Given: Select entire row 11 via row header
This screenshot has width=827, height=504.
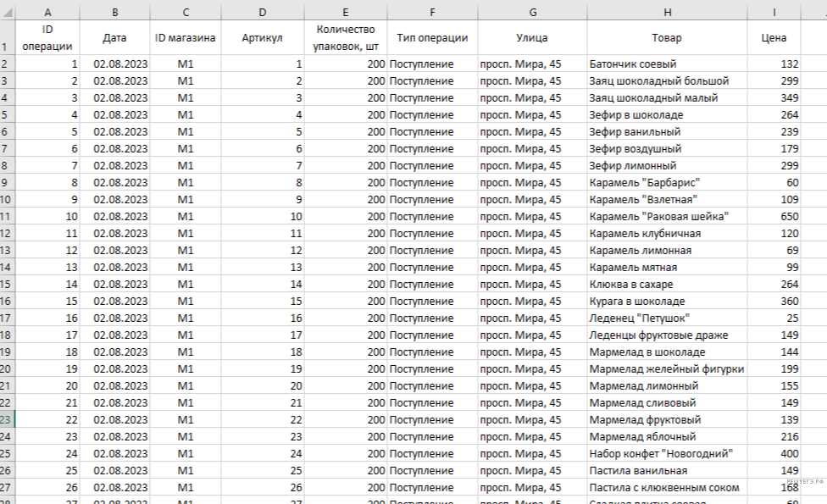Looking at the screenshot, I should pos(7,217).
